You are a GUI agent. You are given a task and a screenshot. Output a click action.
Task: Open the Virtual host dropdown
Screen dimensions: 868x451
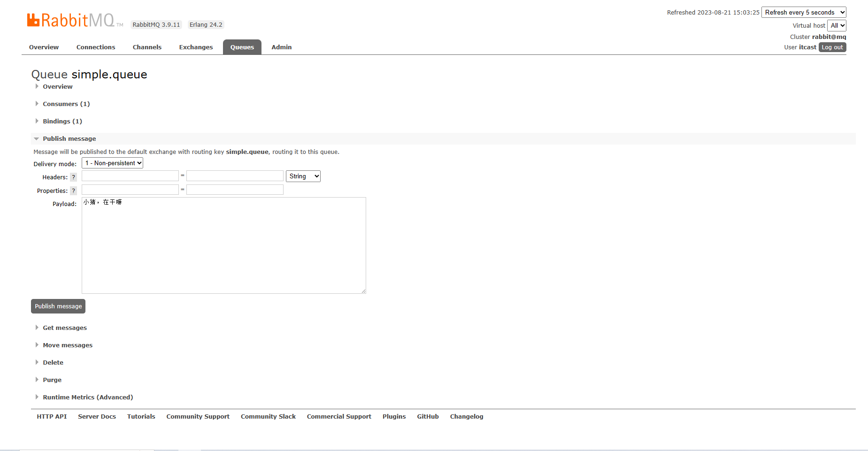(x=837, y=25)
